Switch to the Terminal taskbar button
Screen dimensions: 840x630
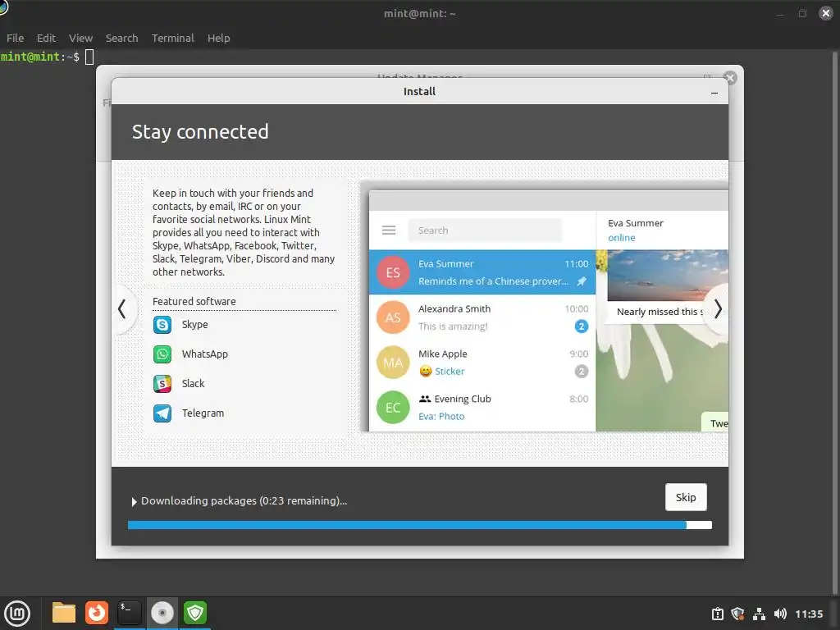[x=129, y=613]
